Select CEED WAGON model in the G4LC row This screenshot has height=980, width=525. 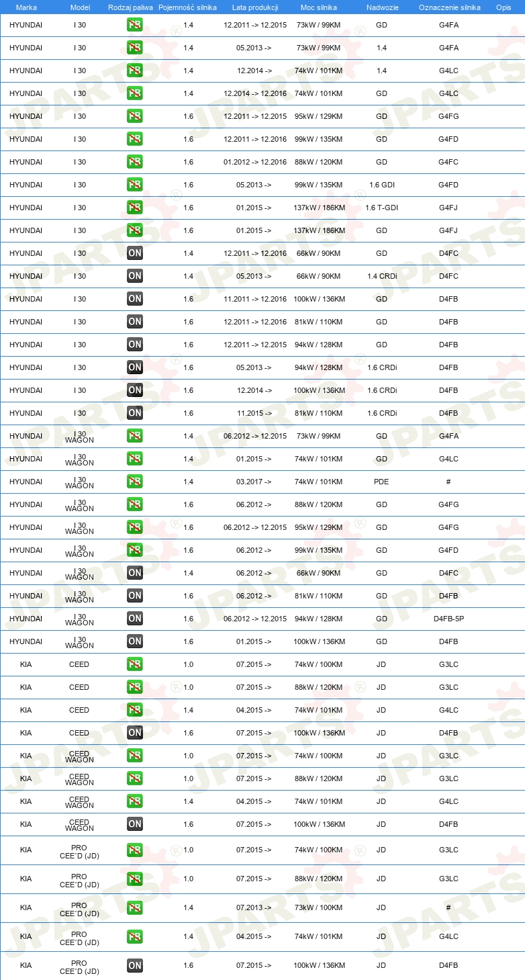point(79,801)
